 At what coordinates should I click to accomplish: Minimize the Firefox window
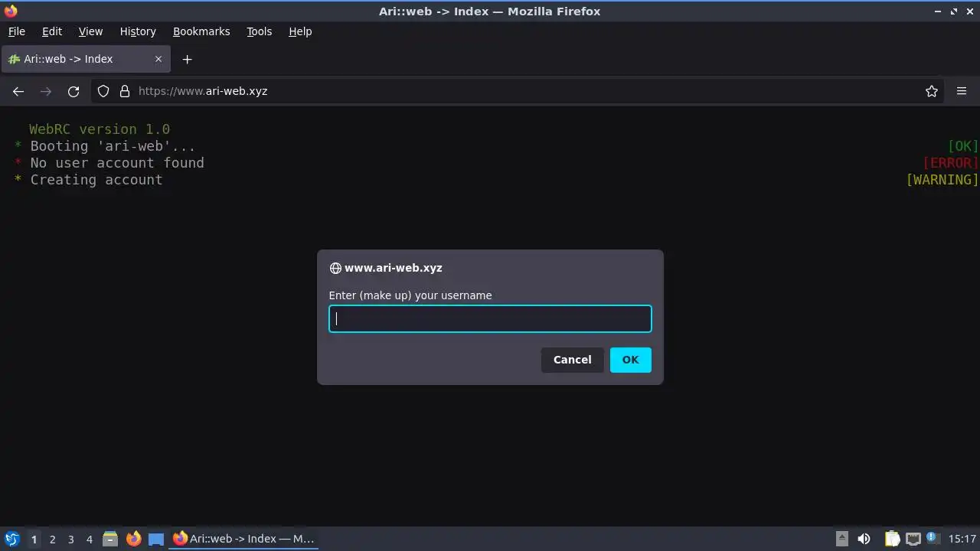point(938,11)
